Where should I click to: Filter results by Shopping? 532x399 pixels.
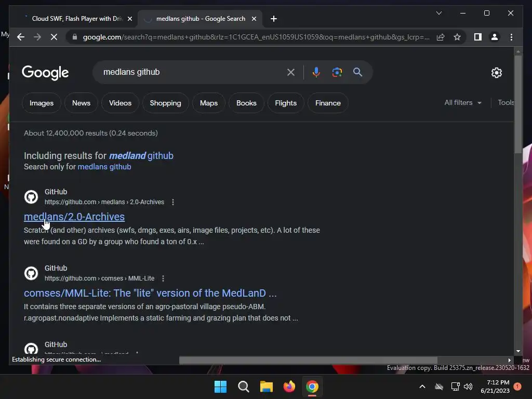pyautogui.click(x=166, y=103)
